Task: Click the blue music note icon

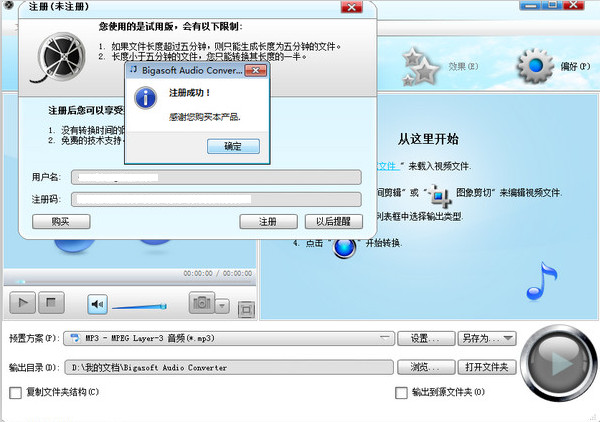Action: point(541,281)
